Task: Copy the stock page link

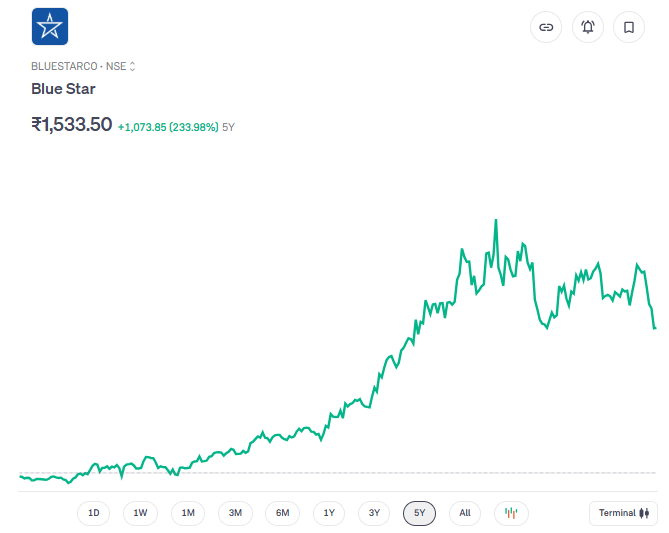Action: (x=546, y=27)
